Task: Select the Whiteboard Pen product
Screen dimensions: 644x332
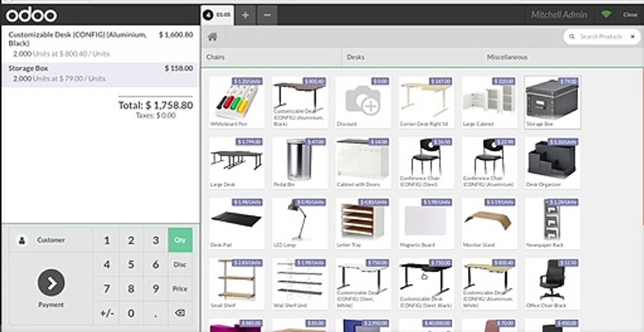Action: (237, 102)
